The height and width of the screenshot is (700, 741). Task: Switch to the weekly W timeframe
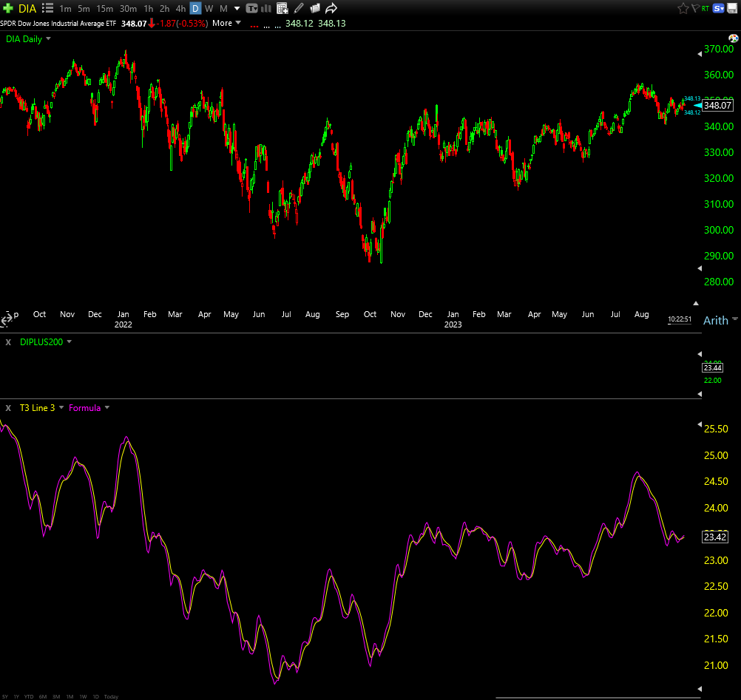(209, 8)
